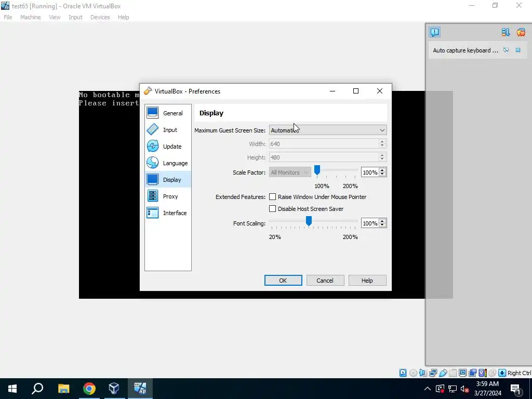
Task: Click the optical disc status bar icon
Action: [413, 373]
